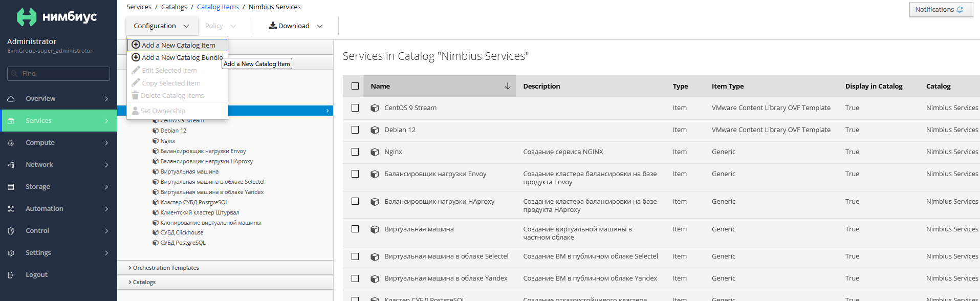Select Add a New Catalog Bundle menu entry
The image size is (980, 301).
pyautogui.click(x=177, y=57)
